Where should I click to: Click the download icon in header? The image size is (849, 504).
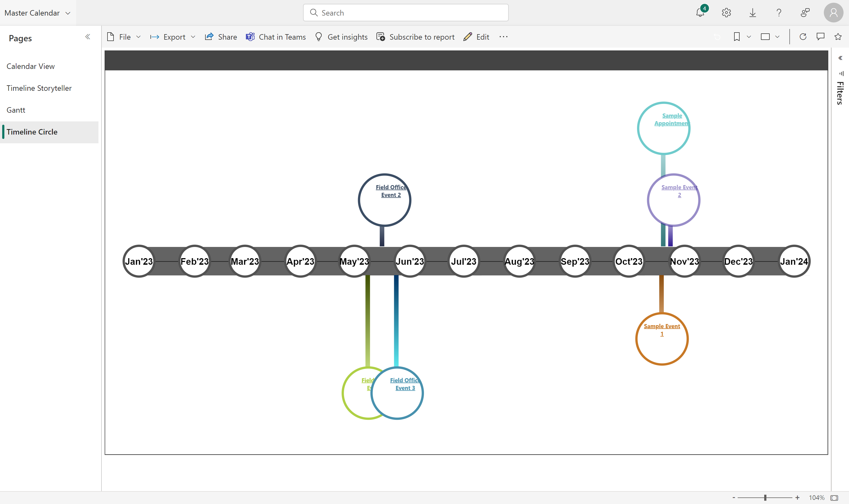point(752,13)
